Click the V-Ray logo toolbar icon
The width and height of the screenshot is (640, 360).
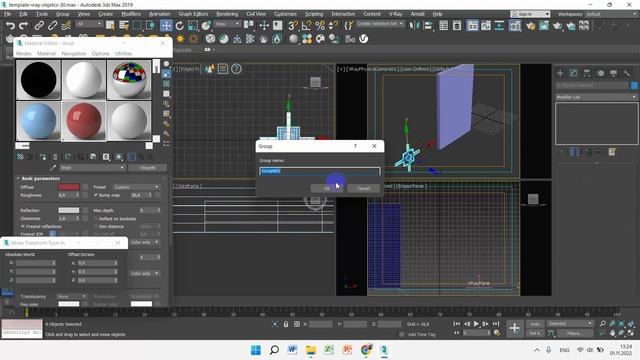click(363, 39)
